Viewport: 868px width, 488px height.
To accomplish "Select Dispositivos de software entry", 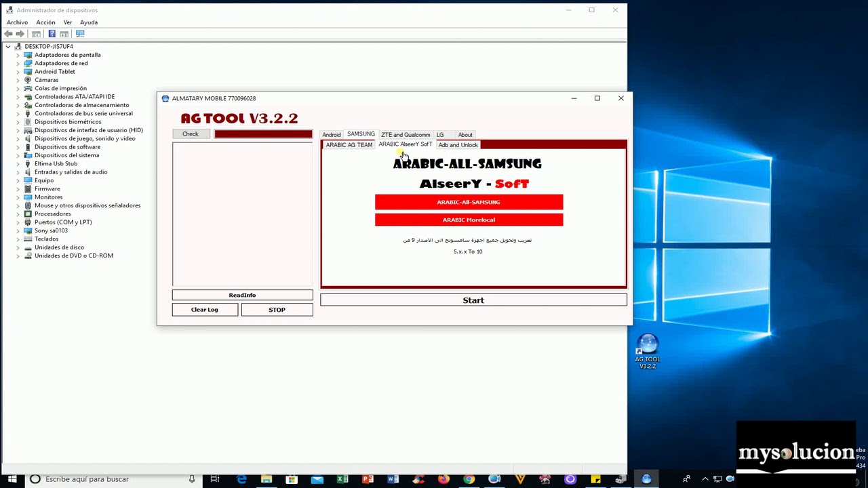I will (x=67, y=147).
